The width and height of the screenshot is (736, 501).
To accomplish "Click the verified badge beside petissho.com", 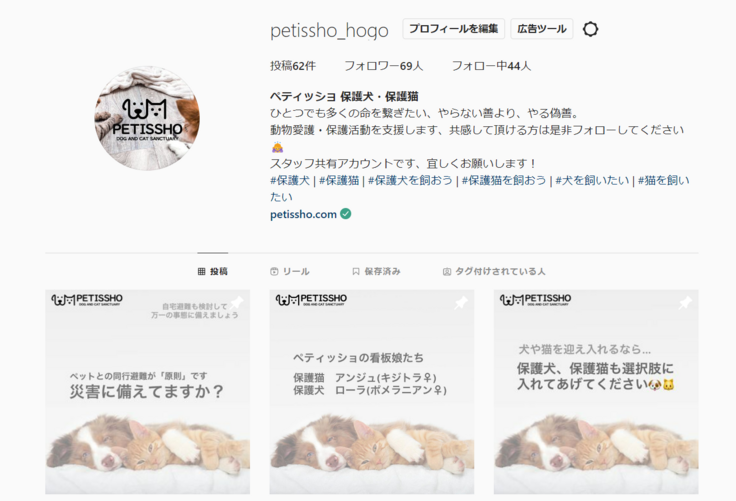I will [346, 214].
